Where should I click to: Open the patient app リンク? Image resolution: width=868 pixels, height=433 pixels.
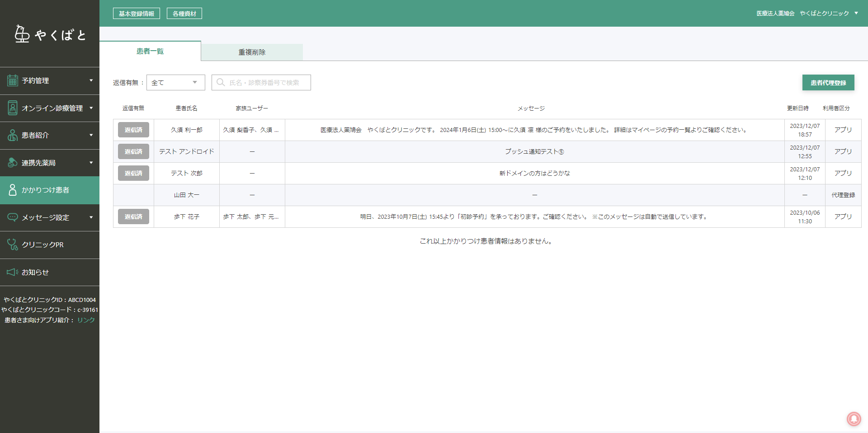click(86, 320)
